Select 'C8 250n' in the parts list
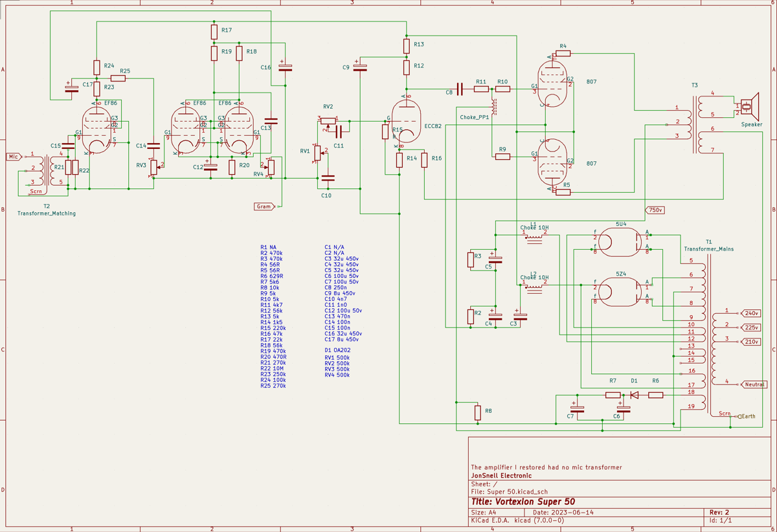The height and width of the screenshot is (532, 777). click(337, 287)
